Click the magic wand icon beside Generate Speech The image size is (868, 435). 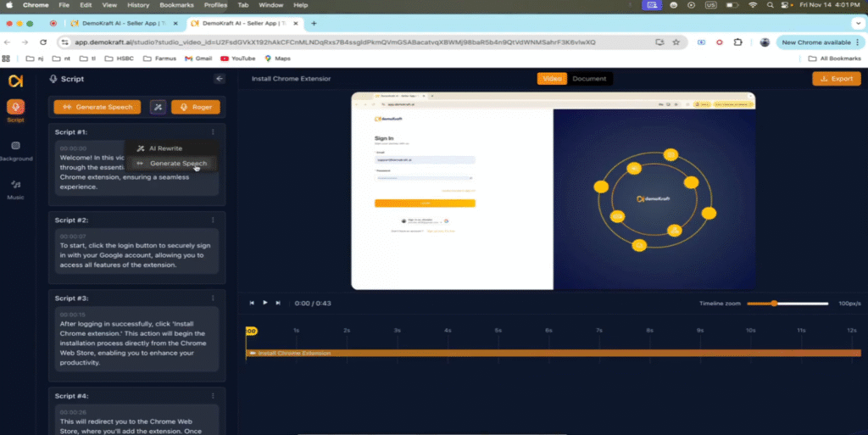(x=159, y=107)
